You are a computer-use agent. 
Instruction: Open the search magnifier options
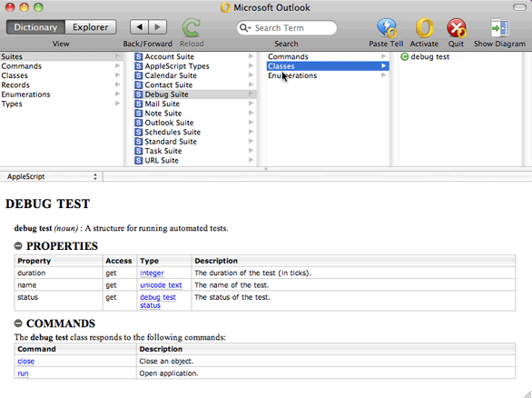244,28
